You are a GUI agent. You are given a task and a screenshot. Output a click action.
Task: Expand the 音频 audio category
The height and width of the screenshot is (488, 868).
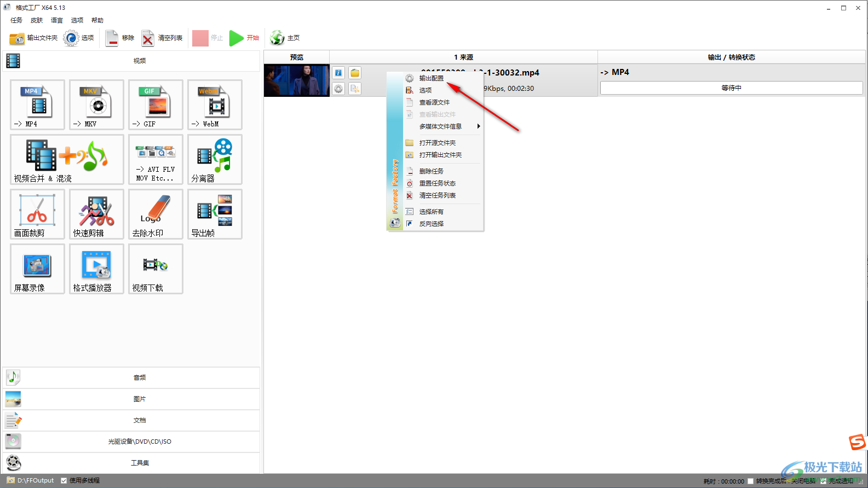point(131,377)
